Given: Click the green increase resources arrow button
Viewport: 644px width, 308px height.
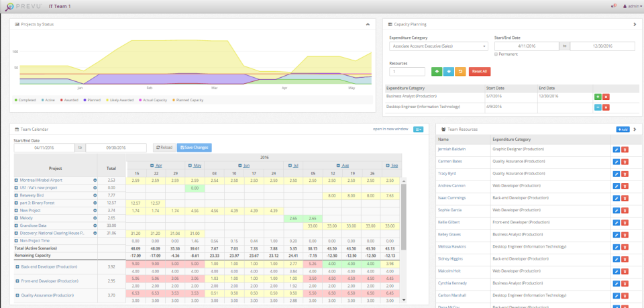Looking at the screenshot, I should [x=437, y=71].
